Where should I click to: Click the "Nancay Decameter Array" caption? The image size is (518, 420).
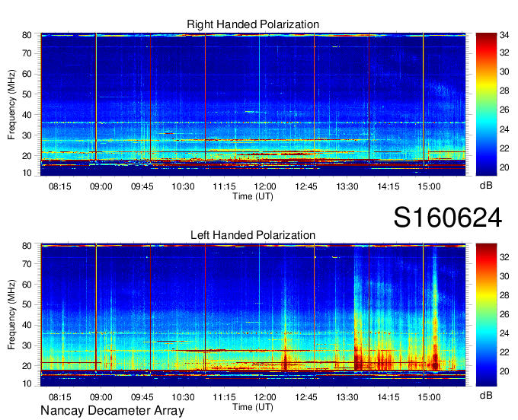pyautogui.click(x=112, y=411)
